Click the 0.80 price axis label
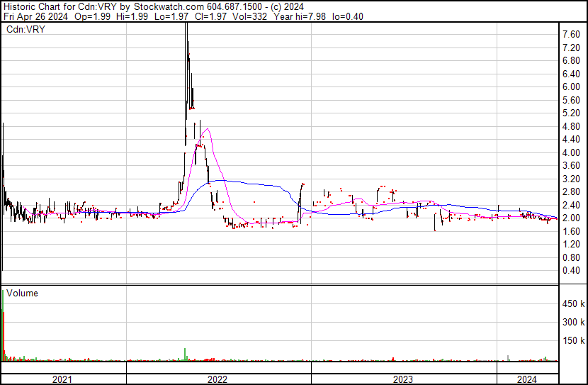This screenshot has width=588, height=385. point(571,257)
